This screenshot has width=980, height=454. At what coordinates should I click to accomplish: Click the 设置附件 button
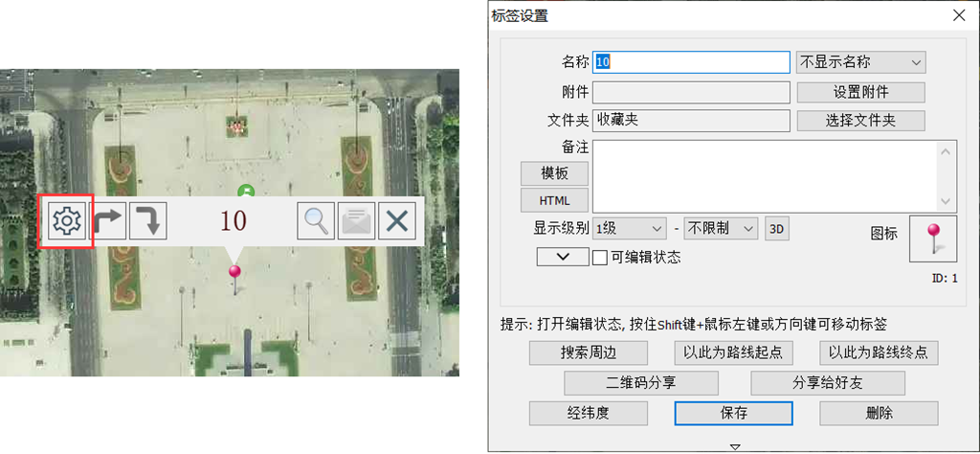click(860, 92)
